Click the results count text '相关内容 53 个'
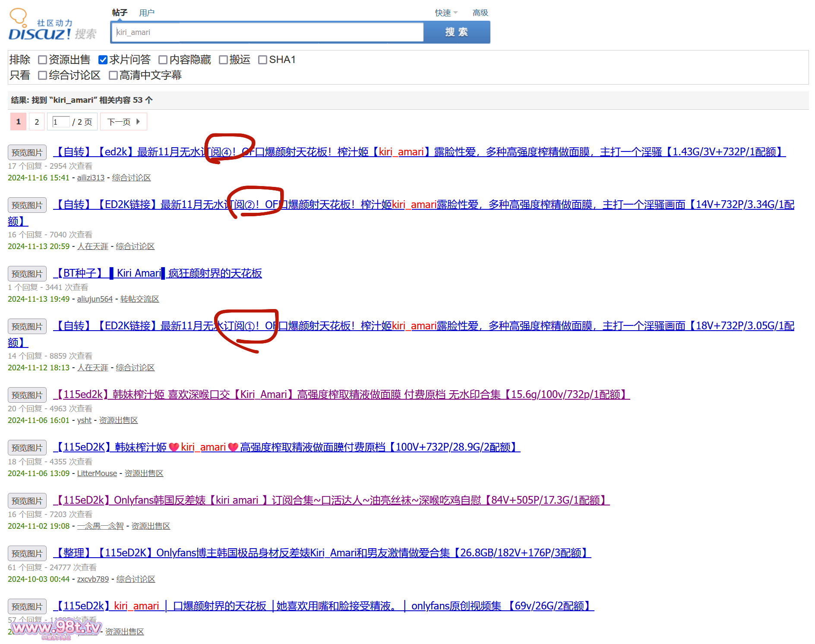815x644 pixels. (126, 100)
